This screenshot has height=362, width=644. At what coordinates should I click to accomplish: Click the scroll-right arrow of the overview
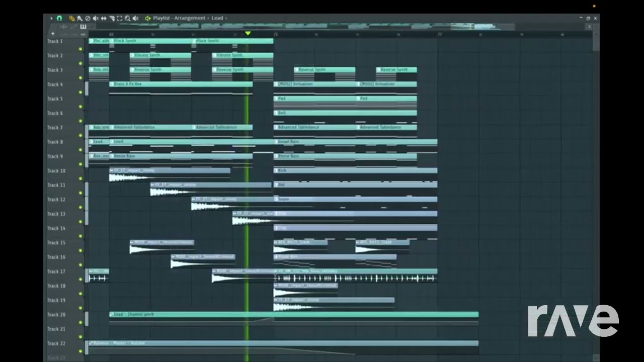[x=589, y=27]
